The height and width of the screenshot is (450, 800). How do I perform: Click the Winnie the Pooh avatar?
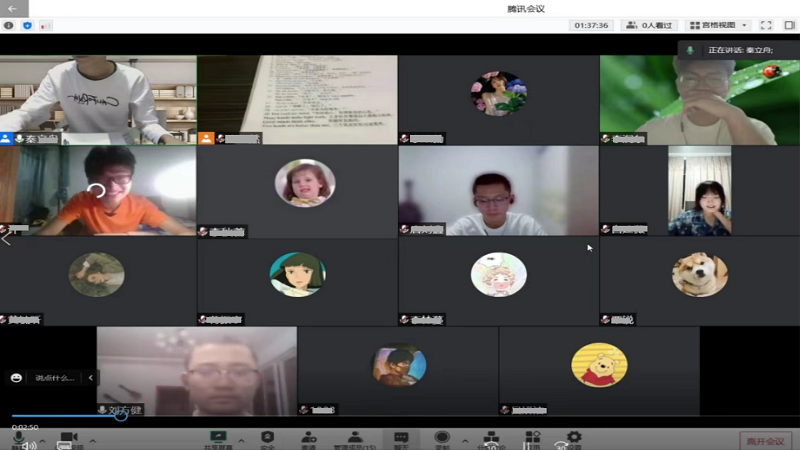[599, 365]
